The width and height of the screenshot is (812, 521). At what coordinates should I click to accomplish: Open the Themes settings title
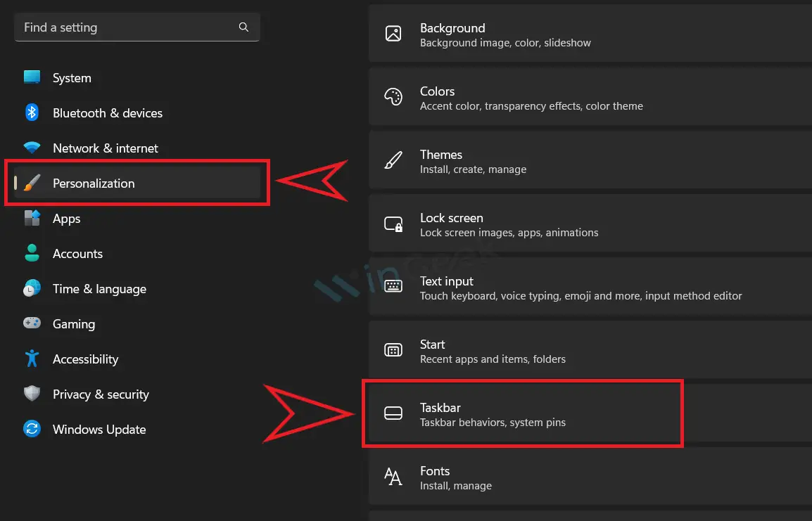(x=441, y=155)
